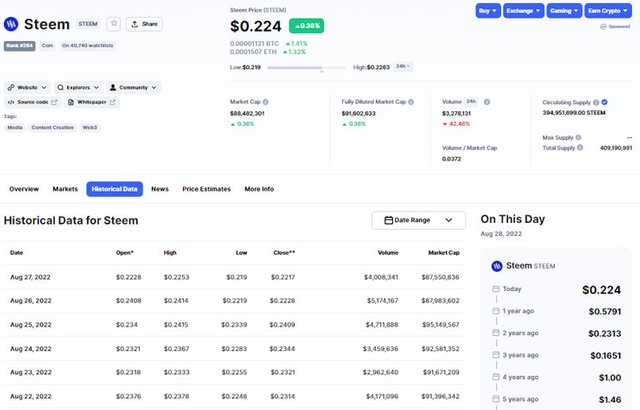Show Market Cap info tooltip icon
The height and width of the screenshot is (410, 640).
pos(265,102)
